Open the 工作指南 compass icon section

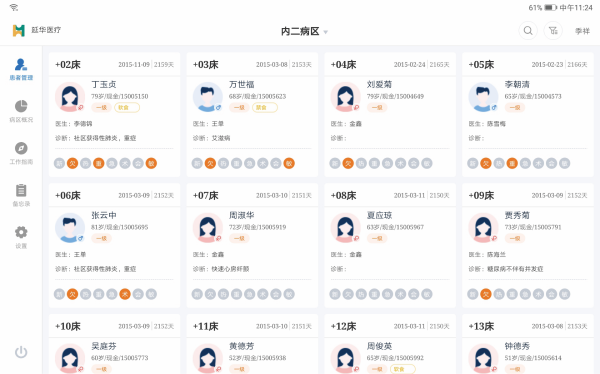(21, 154)
